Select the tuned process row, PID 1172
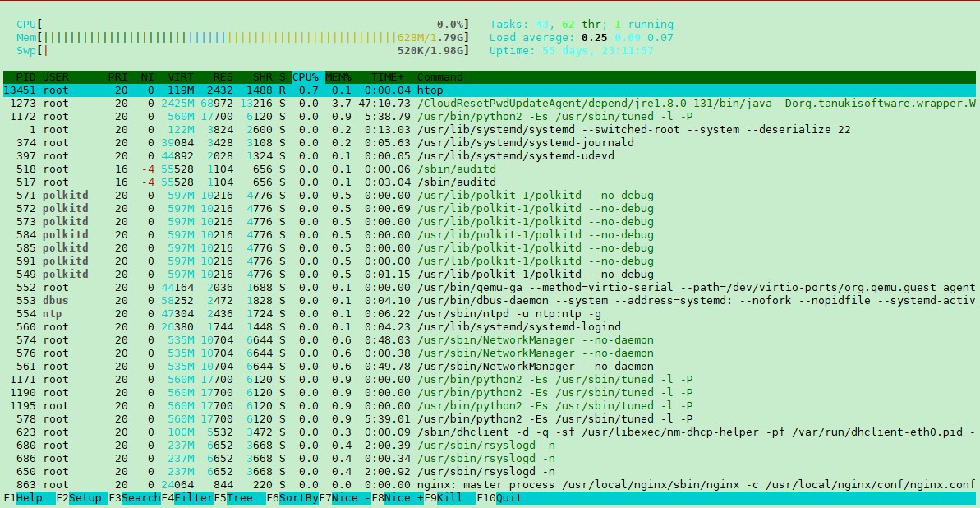The image size is (980, 508). coord(490,117)
